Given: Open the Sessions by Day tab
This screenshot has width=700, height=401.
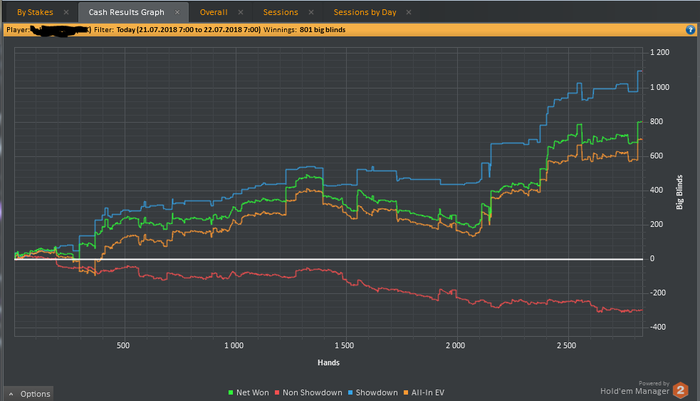Looking at the screenshot, I should pyautogui.click(x=365, y=12).
